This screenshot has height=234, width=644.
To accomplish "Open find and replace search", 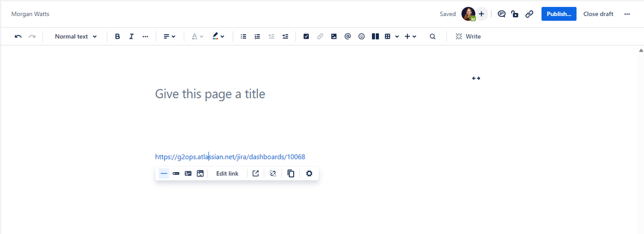I will [x=433, y=37].
